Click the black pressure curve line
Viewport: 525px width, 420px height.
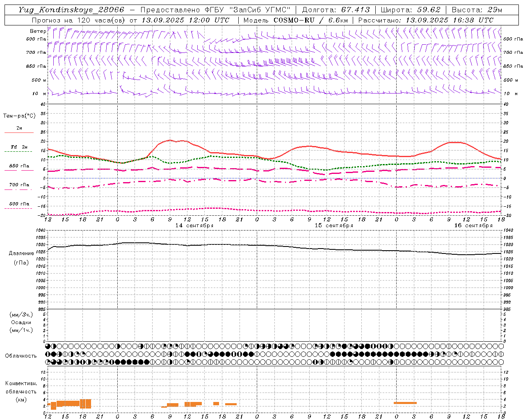point(275,246)
